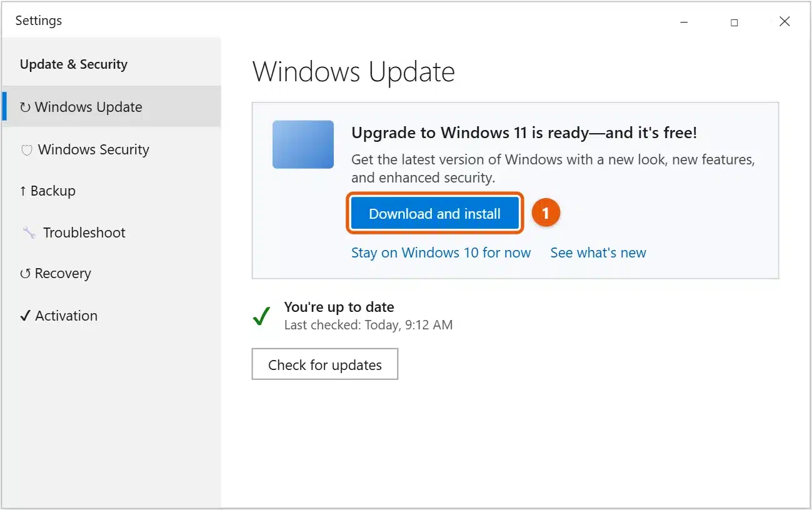Follow the See what's new link
The height and width of the screenshot is (510, 812).
point(598,252)
